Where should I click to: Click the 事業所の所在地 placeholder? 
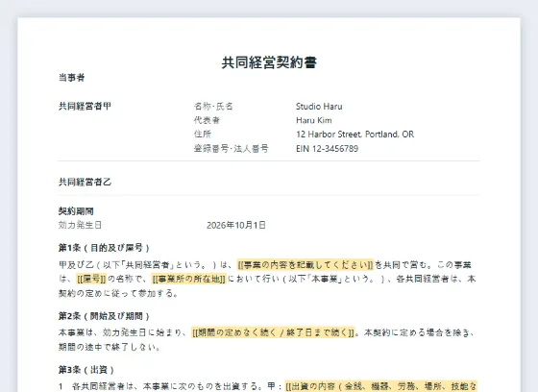coord(189,279)
